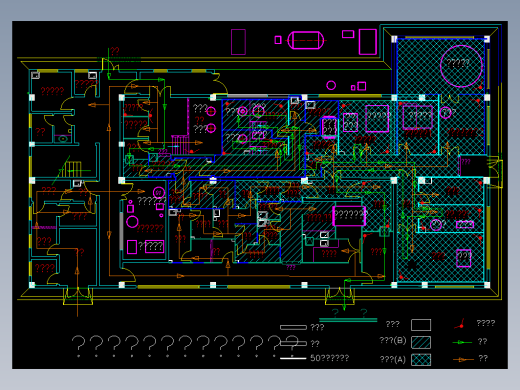Viewport: 520px width, 390px height.
Task: Click the small flat magenta rectangle near the tank
Action: coord(348,34)
